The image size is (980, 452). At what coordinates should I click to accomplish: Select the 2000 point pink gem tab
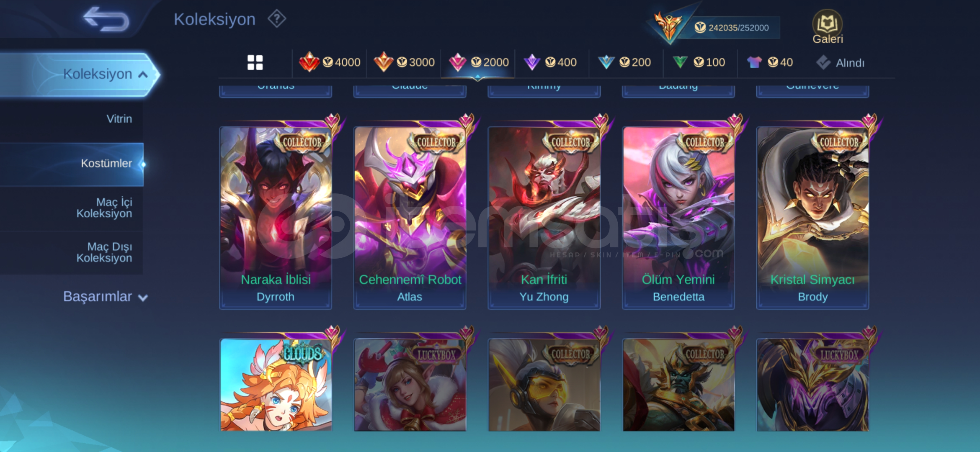(479, 62)
